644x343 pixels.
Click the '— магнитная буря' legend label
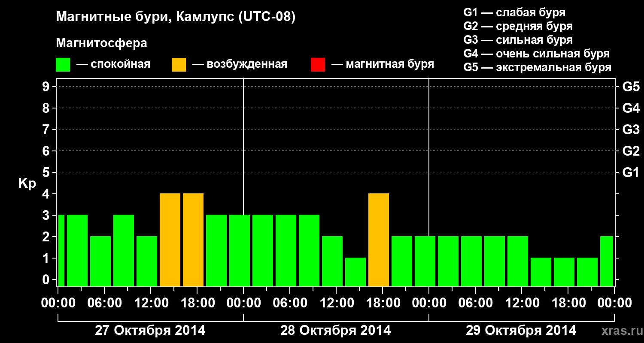[383, 64]
